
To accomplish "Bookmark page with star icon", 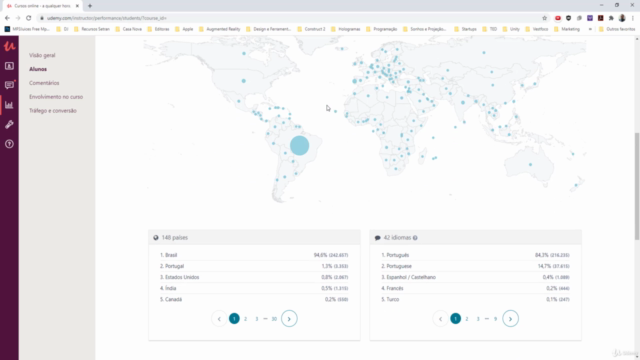I will [x=544, y=18].
